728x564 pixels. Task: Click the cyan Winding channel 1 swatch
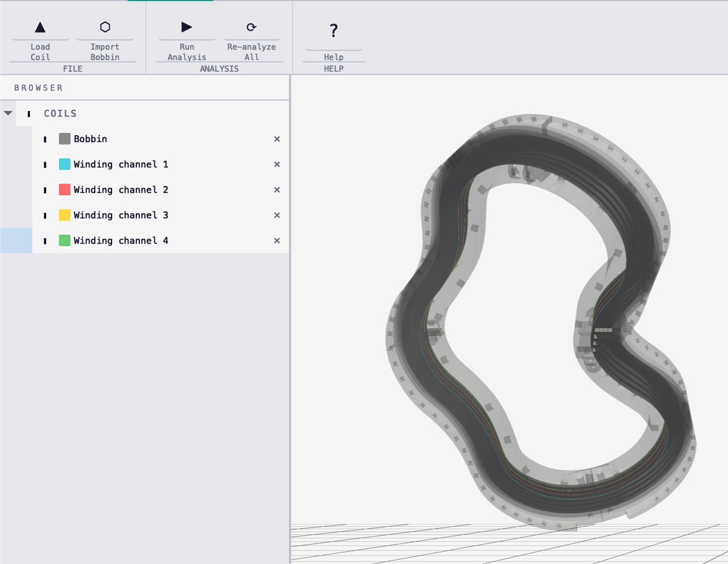65,164
